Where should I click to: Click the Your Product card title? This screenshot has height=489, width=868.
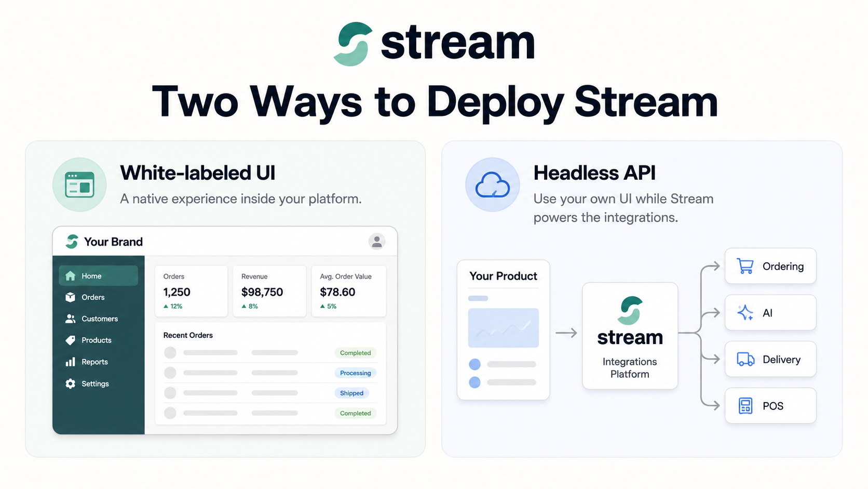[504, 276]
